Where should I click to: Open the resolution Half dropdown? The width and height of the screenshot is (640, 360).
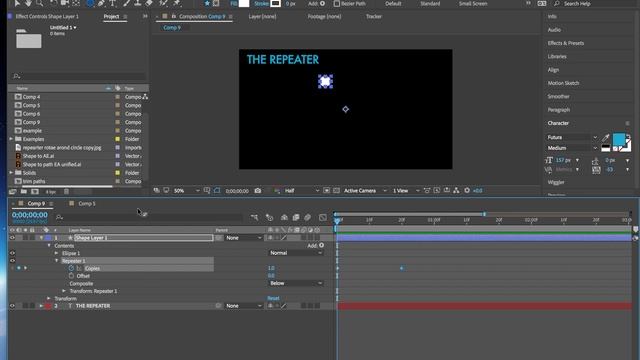pyautogui.click(x=302, y=191)
